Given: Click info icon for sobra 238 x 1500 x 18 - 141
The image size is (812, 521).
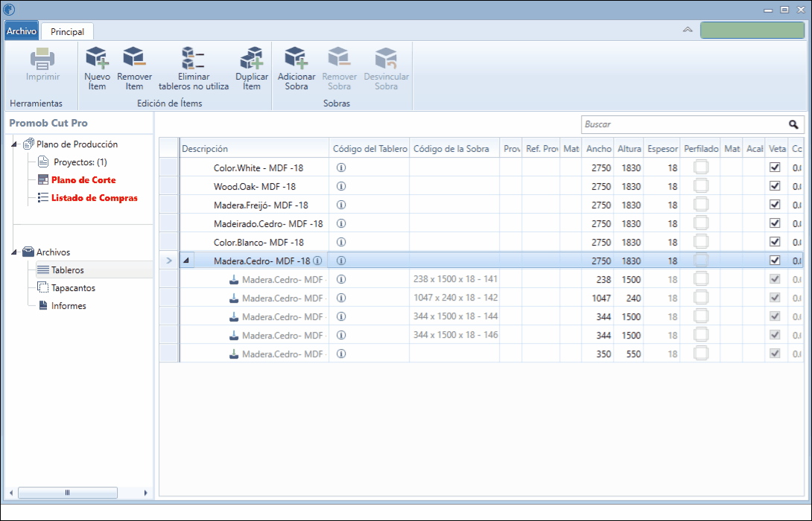Looking at the screenshot, I should [341, 279].
